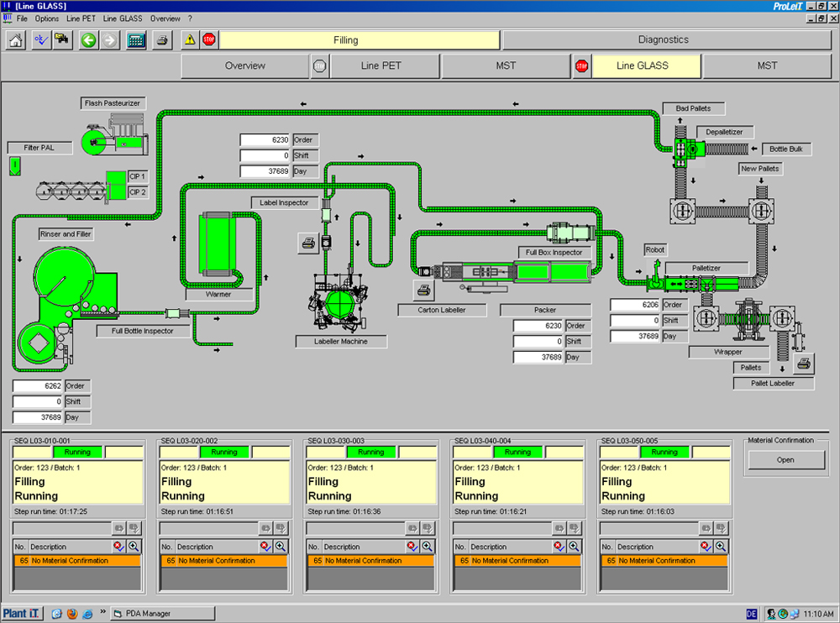This screenshot has height=623, width=840.
Task: Click the printer icon below Pallets label
Action: (803, 363)
